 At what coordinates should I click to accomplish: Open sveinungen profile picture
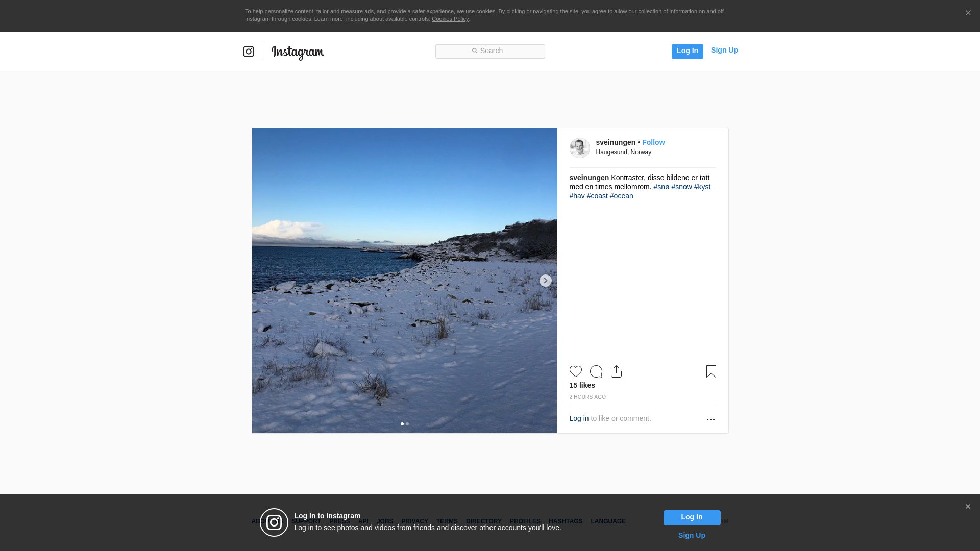pyautogui.click(x=579, y=148)
